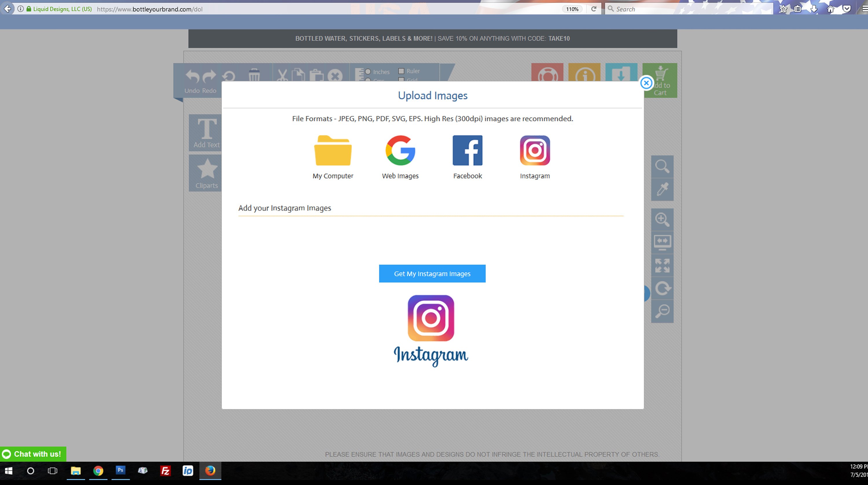Open the Cliparts star tool
Screen dimensions: 868x485
[x=205, y=173]
